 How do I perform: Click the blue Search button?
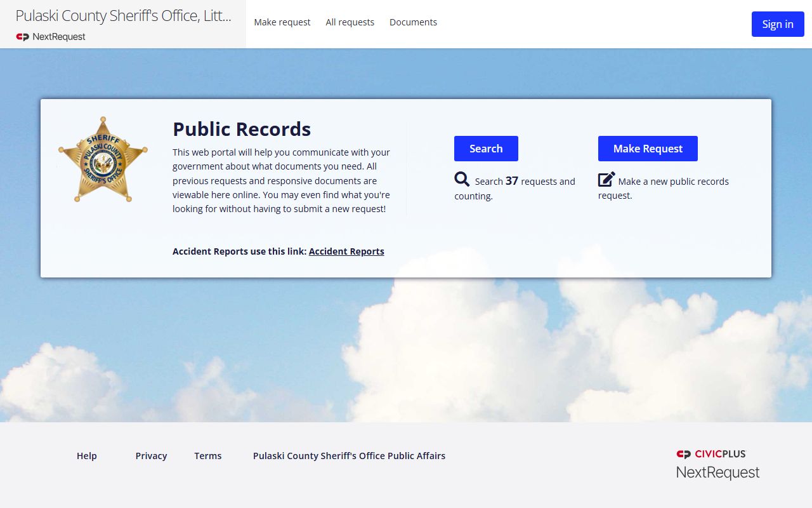(x=486, y=149)
